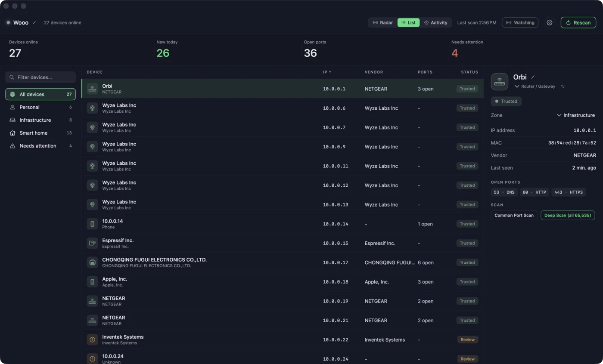This screenshot has width=603, height=364.
Task: Click camera icon of Wyze device 10.0.0.13
Action: [x=92, y=205]
